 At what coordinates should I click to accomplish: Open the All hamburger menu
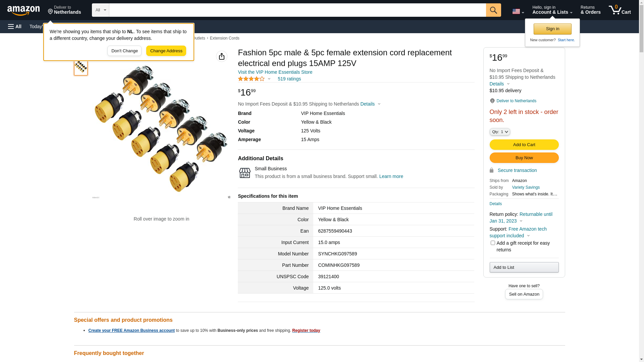pos(15,26)
